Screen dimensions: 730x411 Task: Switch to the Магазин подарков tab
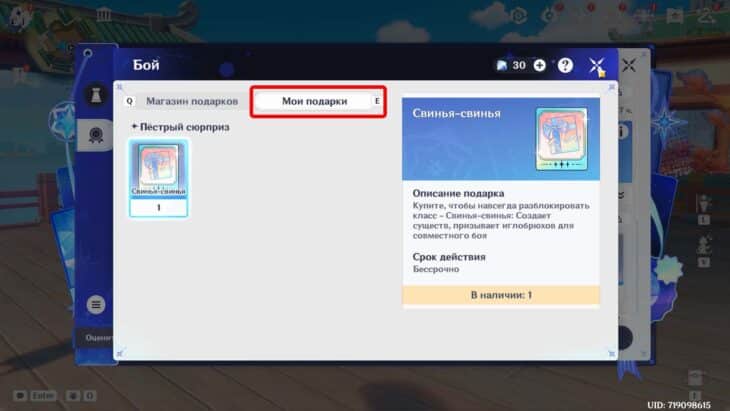(x=192, y=101)
